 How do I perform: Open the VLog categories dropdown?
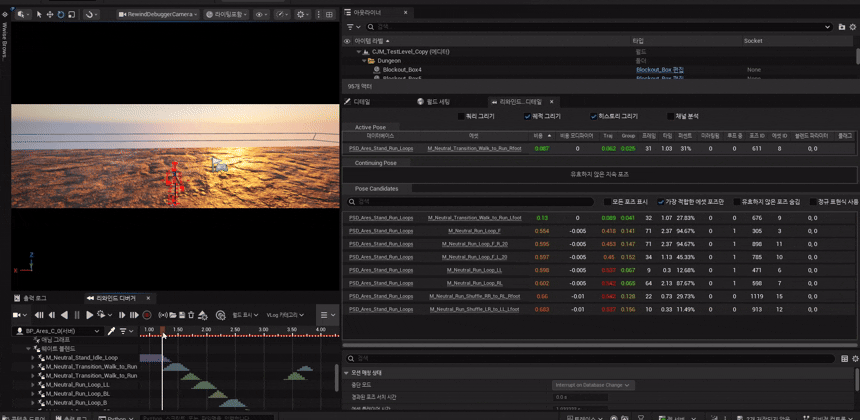tap(284, 315)
